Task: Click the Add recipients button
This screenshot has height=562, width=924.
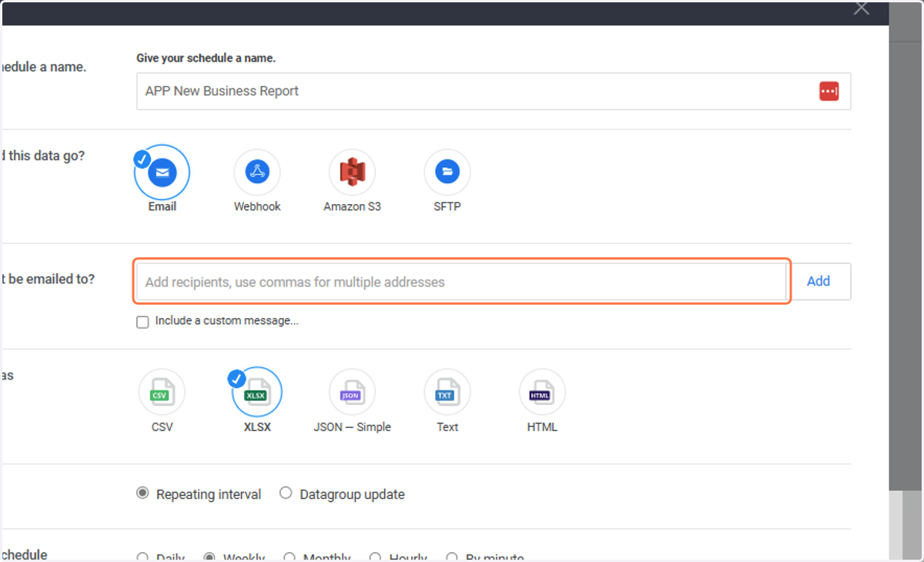Action: click(x=819, y=281)
